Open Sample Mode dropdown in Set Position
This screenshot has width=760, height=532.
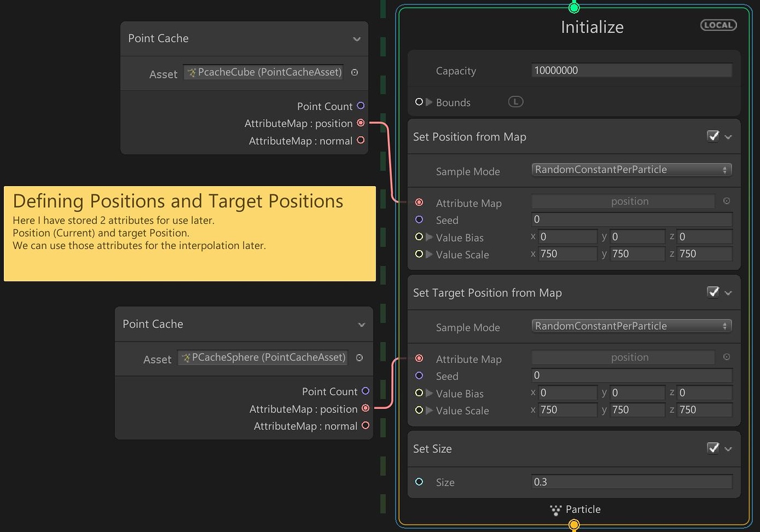pyautogui.click(x=632, y=170)
